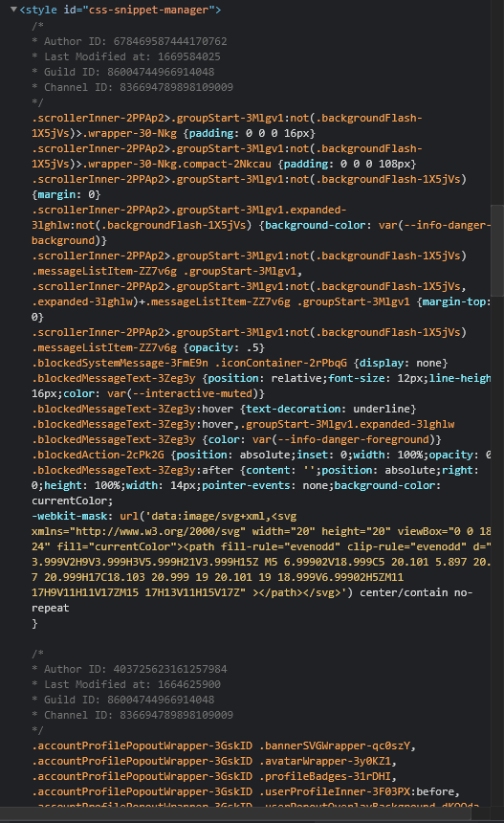Click the horizontal scrollbar at the bottom
Image resolution: width=504 pixels, height=823 pixels.
click(235, 813)
